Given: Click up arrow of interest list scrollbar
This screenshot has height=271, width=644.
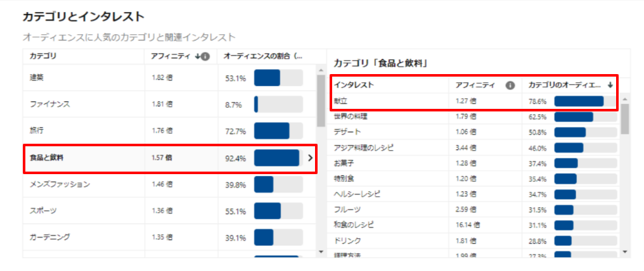Looking at the screenshot, I should pos(626,98).
